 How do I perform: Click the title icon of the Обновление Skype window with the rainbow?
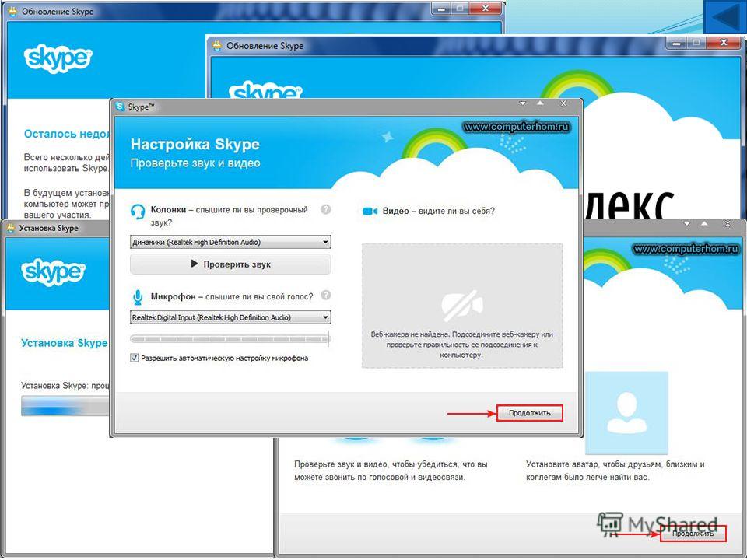pyautogui.click(x=217, y=46)
